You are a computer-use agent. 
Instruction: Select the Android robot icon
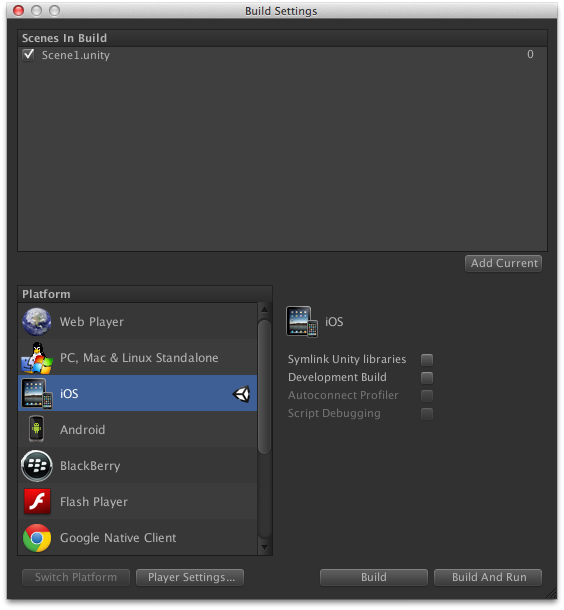click(x=37, y=429)
